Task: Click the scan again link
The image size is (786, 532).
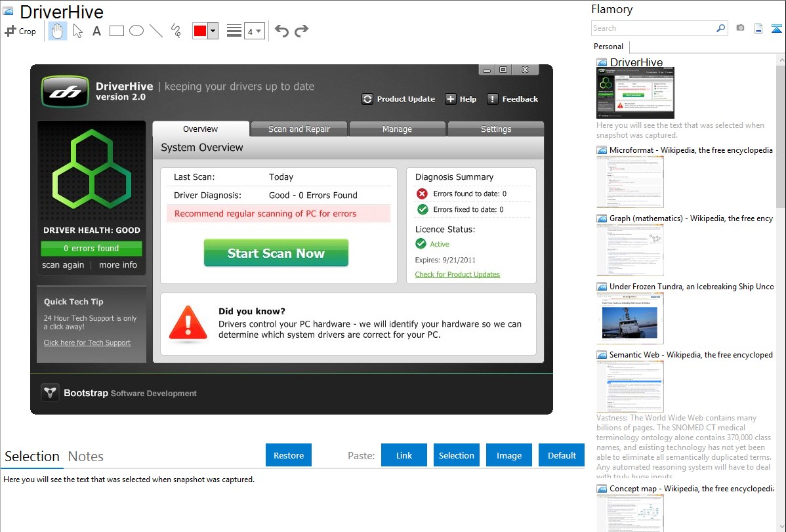Action: tap(63, 265)
